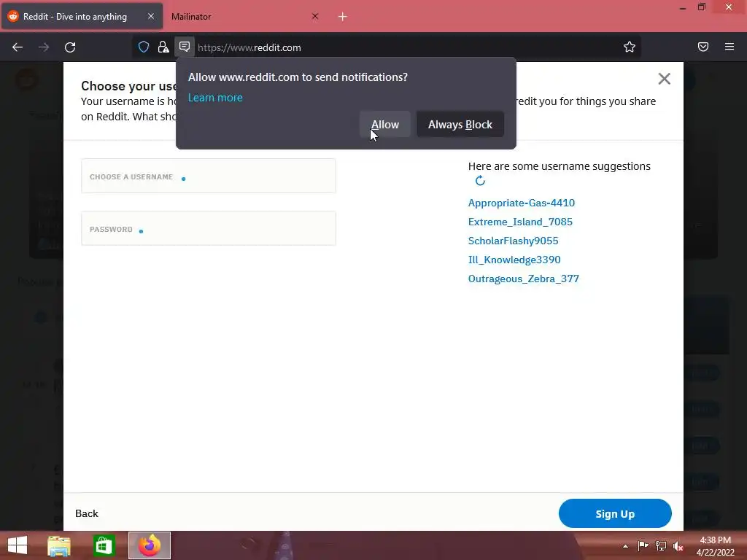The width and height of the screenshot is (747, 560).
Task: Close the signup dialog with the X
Action: (x=664, y=79)
